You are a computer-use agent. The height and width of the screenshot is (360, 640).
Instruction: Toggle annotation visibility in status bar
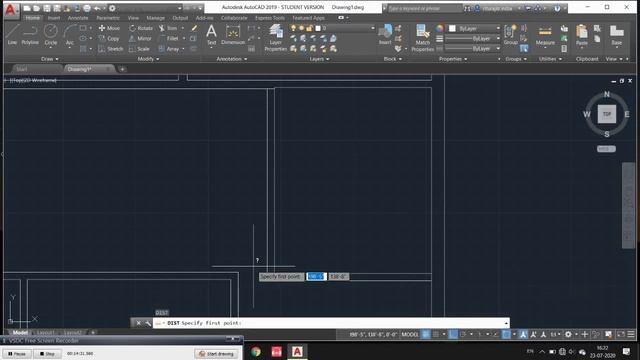523,334
